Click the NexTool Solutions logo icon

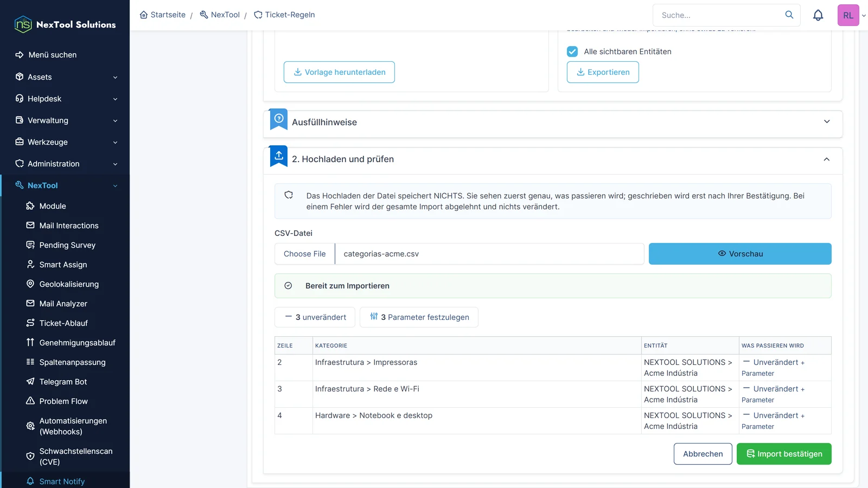(23, 24)
